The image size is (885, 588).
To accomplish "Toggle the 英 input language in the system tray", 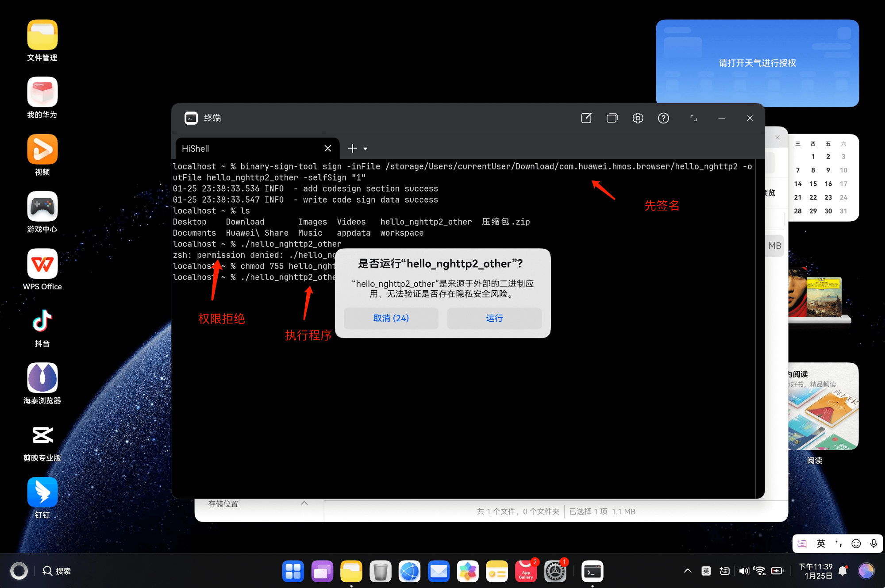I will [x=706, y=571].
